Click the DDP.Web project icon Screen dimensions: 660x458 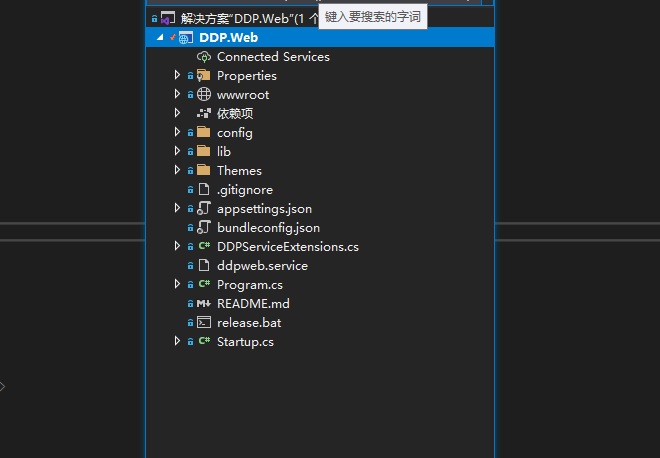tap(186, 38)
